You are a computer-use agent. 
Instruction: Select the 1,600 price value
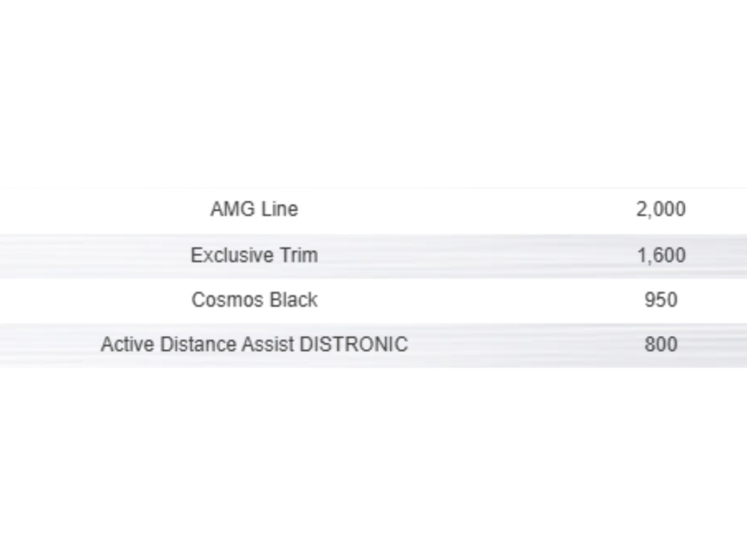[x=660, y=255]
